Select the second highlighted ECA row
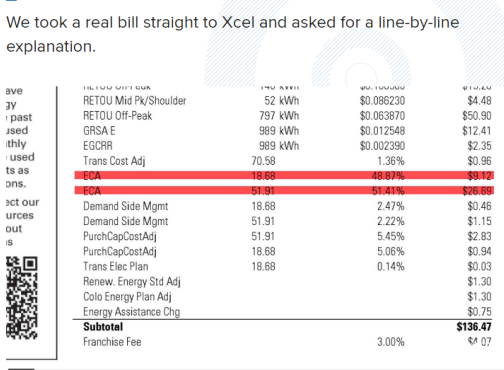The image size is (504, 370). click(284, 191)
